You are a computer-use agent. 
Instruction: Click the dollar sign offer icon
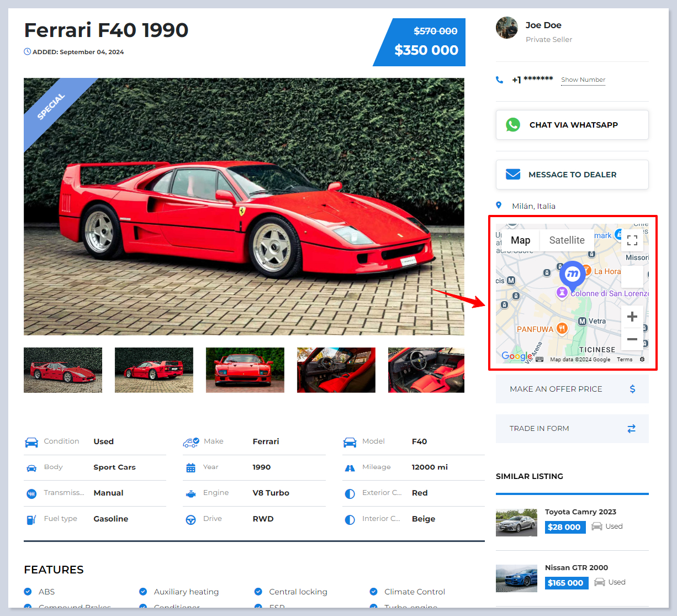click(x=632, y=389)
